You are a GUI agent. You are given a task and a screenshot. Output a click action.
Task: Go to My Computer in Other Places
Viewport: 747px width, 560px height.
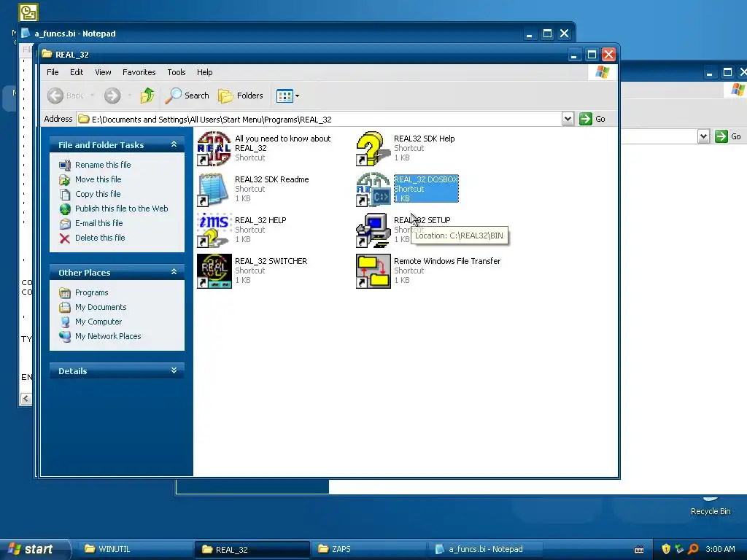click(x=98, y=322)
